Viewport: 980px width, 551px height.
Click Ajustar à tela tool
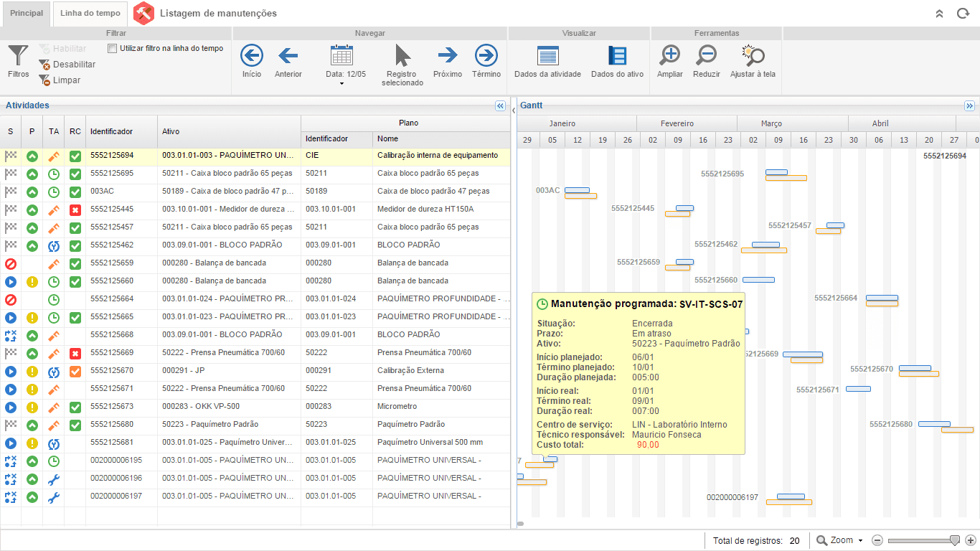[x=753, y=61]
